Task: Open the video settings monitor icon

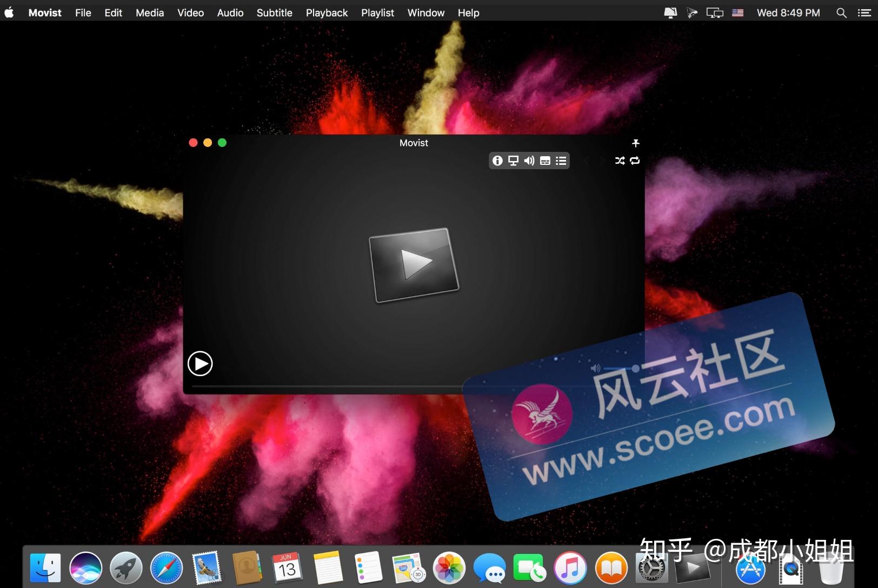Action: coord(513,161)
